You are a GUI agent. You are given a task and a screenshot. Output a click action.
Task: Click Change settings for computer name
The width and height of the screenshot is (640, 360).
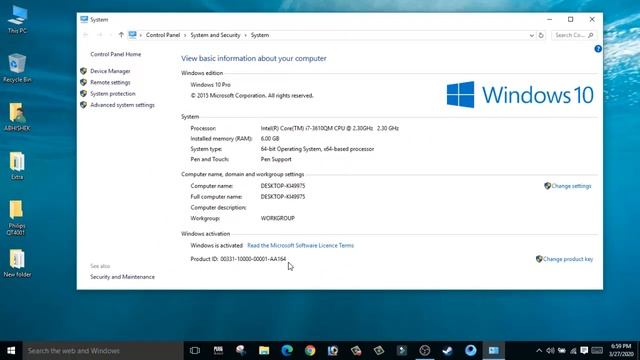[571, 186]
